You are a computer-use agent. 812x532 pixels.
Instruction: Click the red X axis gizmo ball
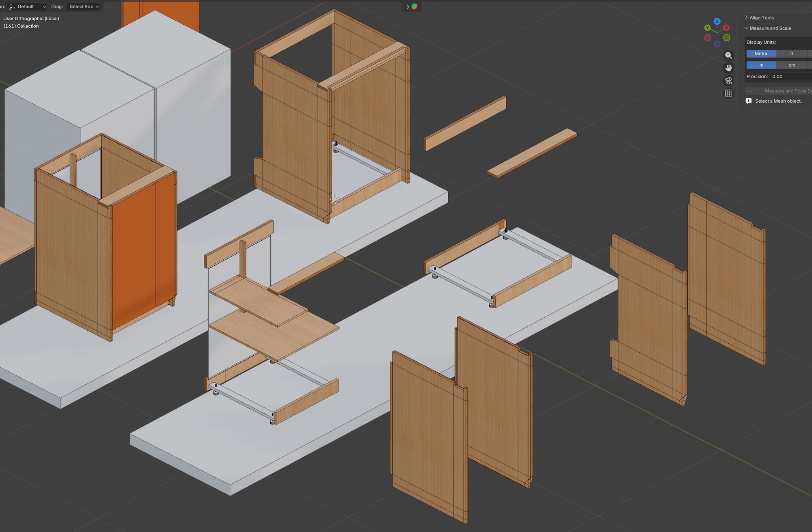click(726, 28)
